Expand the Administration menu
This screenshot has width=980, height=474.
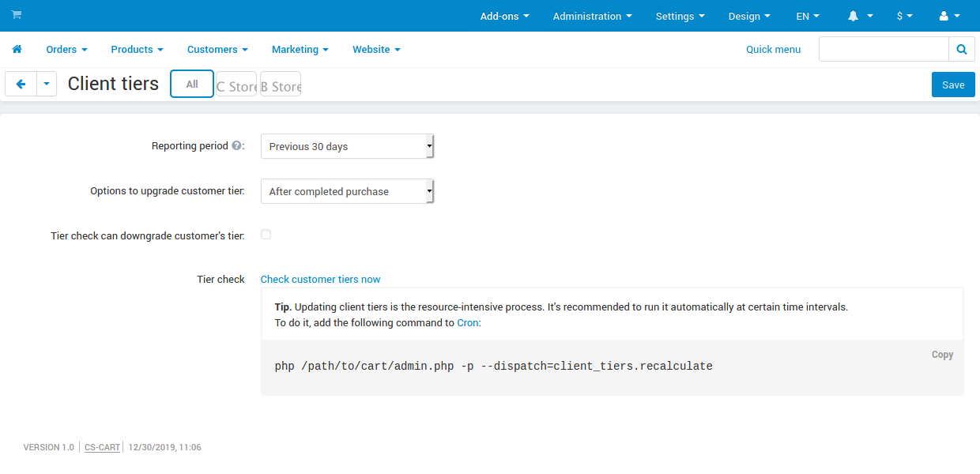pyautogui.click(x=593, y=16)
